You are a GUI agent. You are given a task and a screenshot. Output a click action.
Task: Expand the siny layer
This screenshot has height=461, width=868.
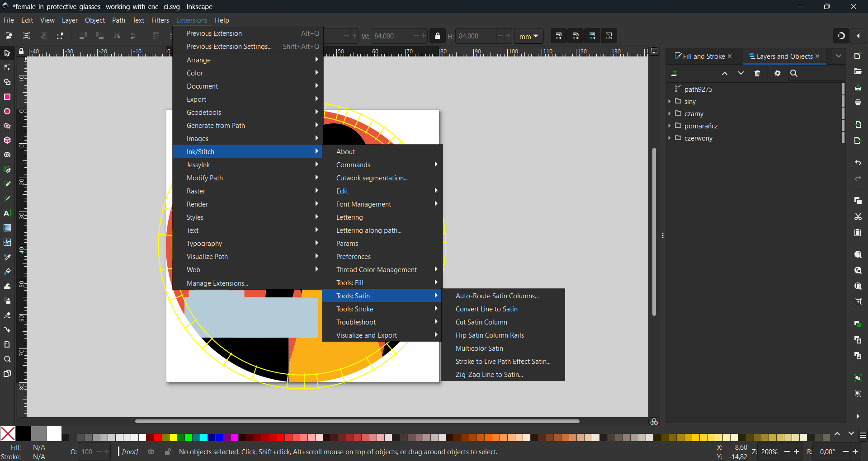point(670,101)
